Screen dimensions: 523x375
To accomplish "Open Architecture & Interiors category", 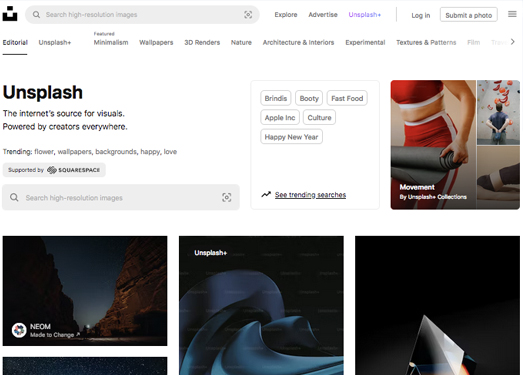I will pyautogui.click(x=298, y=42).
